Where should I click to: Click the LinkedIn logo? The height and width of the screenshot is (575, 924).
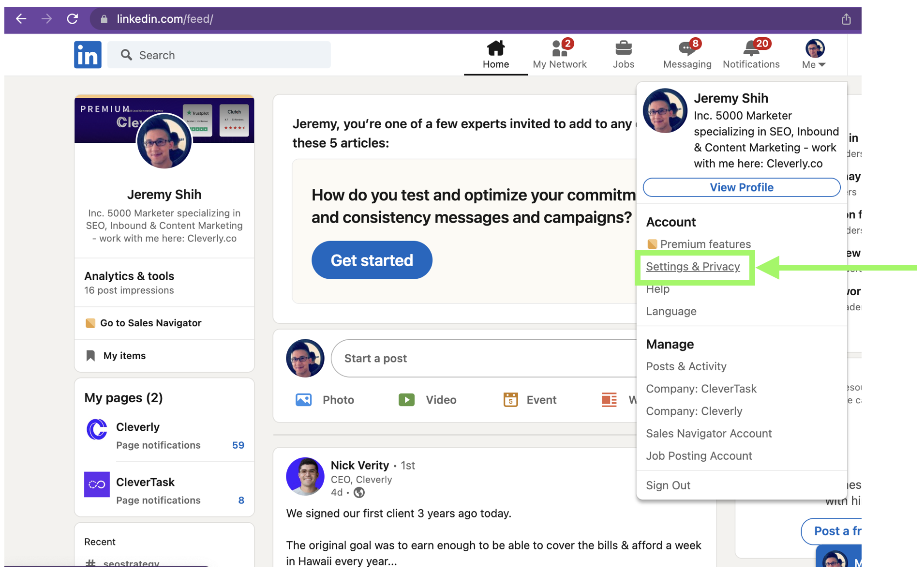pos(88,54)
